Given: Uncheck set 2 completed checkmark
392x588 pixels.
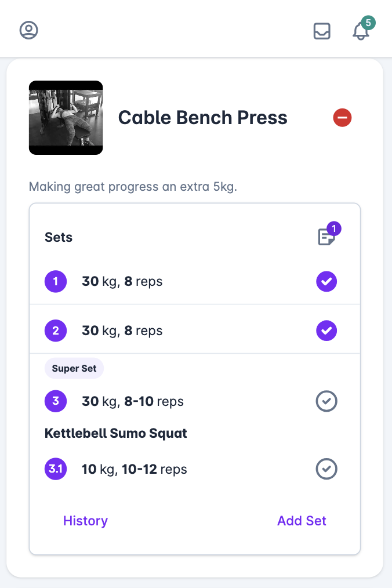Looking at the screenshot, I should click(x=326, y=331).
